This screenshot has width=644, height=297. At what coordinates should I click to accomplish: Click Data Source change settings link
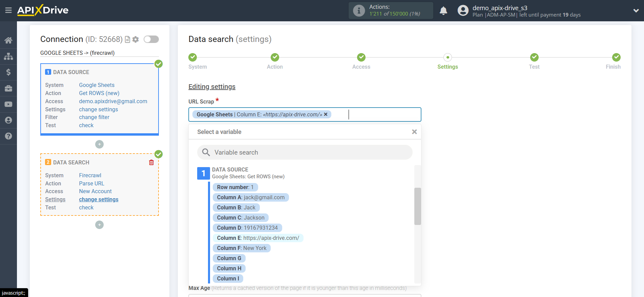coord(99,110)
